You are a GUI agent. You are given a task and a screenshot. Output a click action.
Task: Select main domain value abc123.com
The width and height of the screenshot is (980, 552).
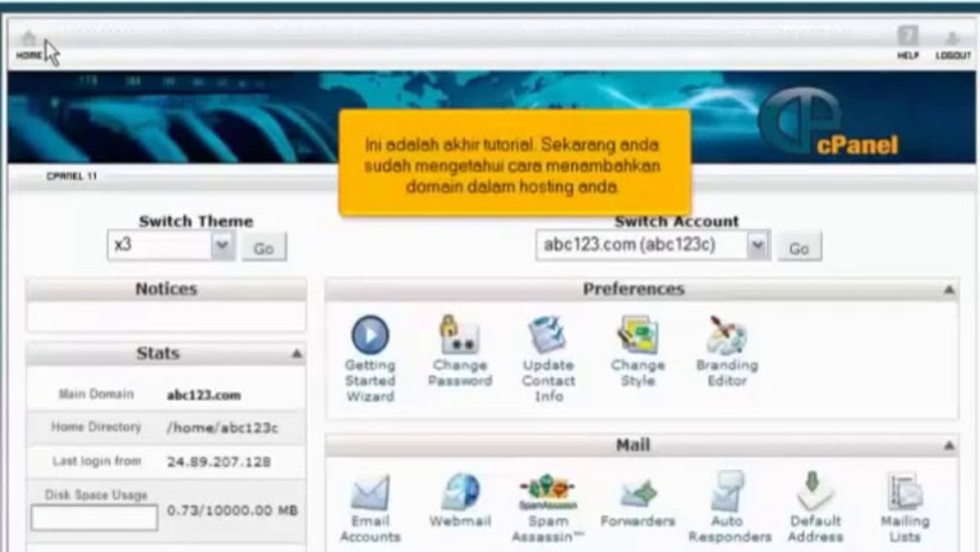[204, 396]
